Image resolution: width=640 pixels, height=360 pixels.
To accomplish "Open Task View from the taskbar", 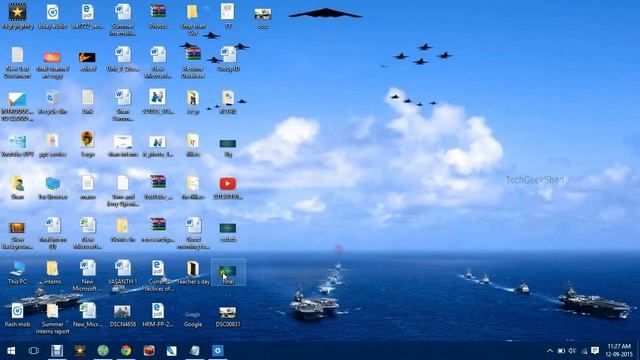I will [x=34, y=351].
